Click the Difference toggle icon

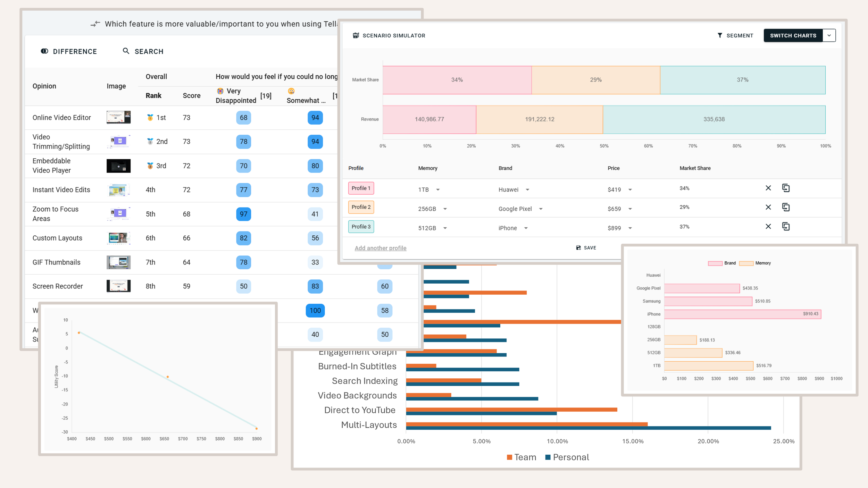tap(44, 51)
